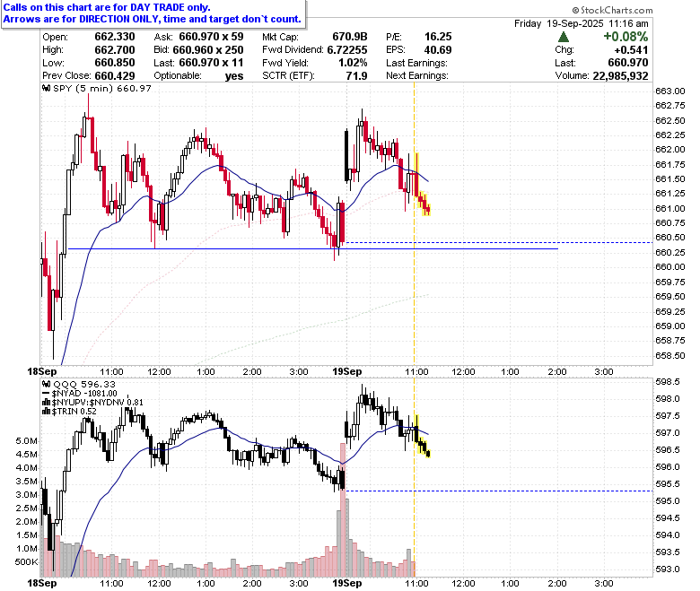Click the tall volume spike bar at 19Sep open
The height and width of the screenshot is (591, 700).
(x=343, y=509)
